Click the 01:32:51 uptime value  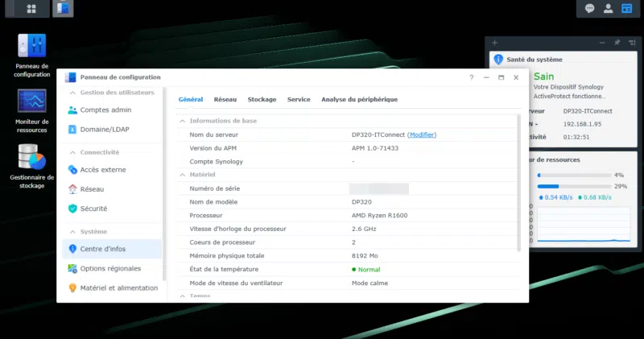click(576, 137)
